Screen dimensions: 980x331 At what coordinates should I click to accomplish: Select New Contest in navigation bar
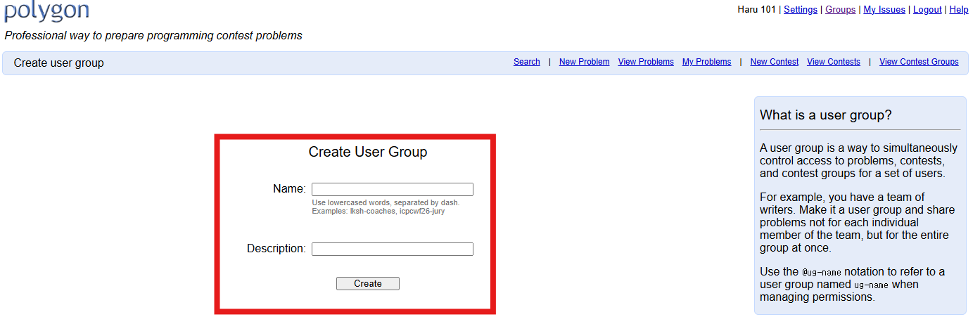pyautogui.click(x=775, y=62)
